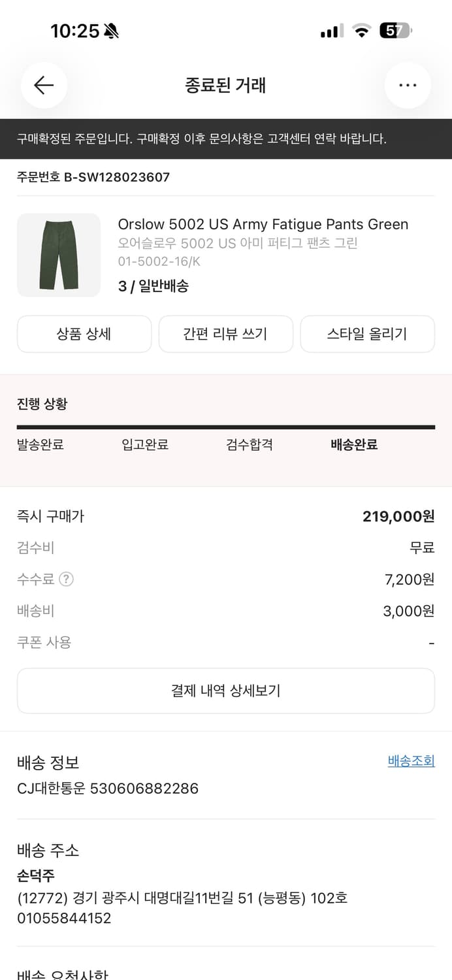Select the 발송완료 shipping status label
Screen dimensions: 452x980
point(40,445)
